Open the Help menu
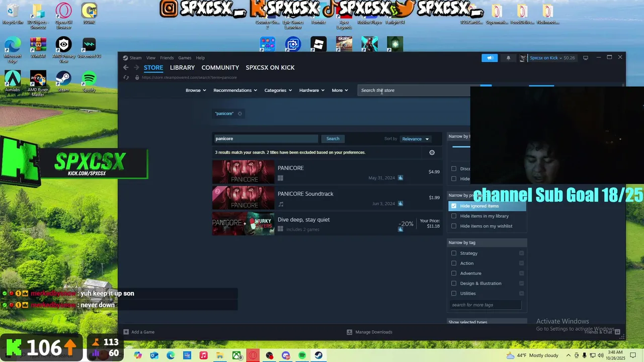Screen dimensions: 644x362 coord(200,58)
